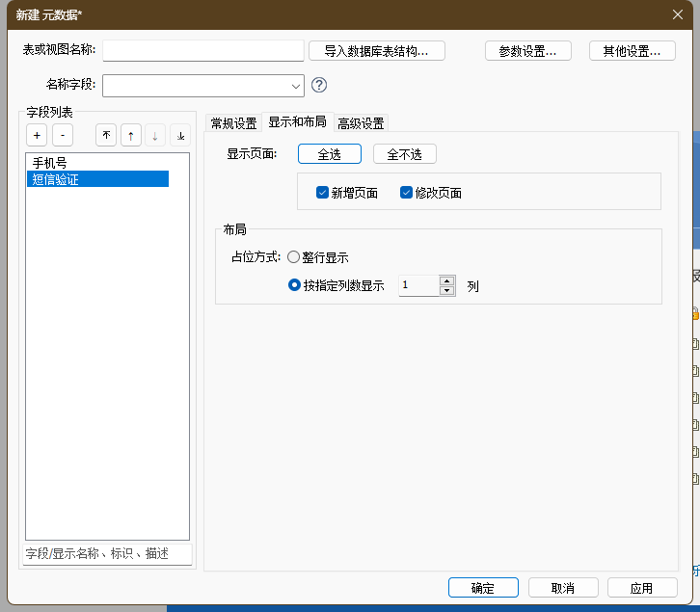Move selected field up one position

pyautogui.click(x=130, y=136)
